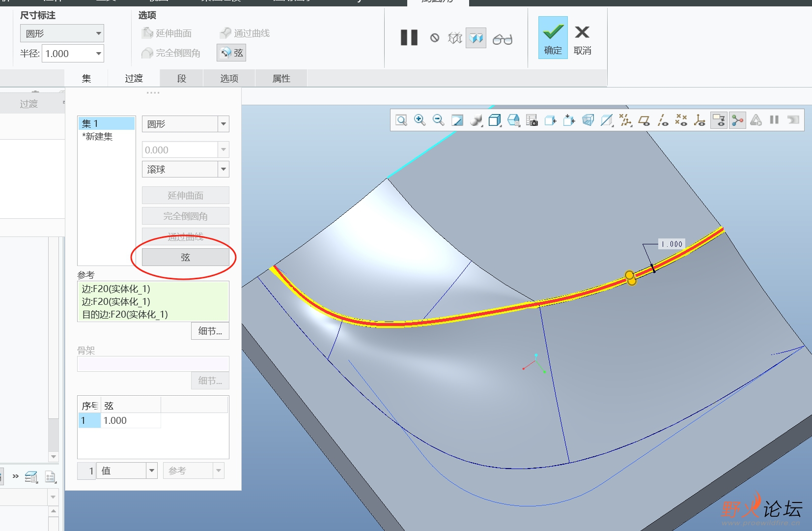Open the saved orientations box icon
Screen dimensions: 812x531
click(x=513, y=120)
